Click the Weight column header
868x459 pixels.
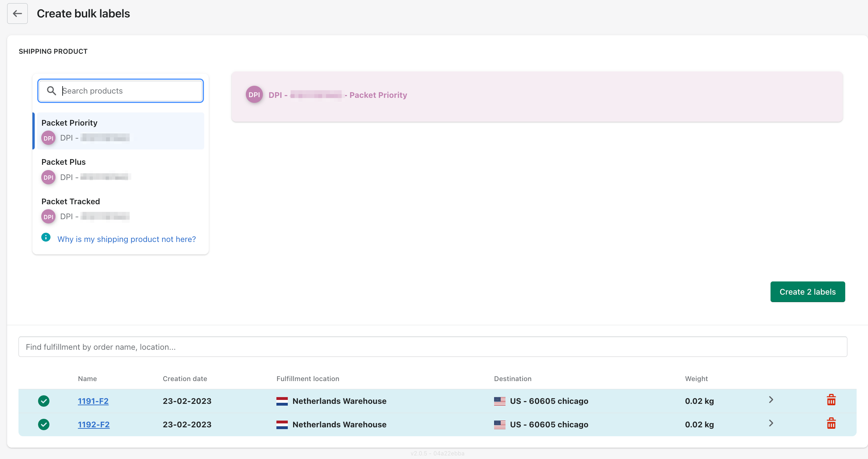click(x=697, y=379)
